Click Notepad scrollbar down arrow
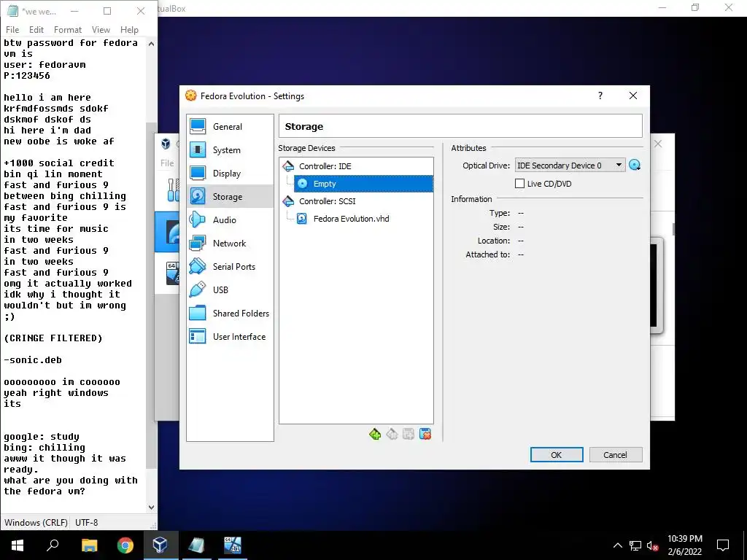The height and width of the screenshot is (560, 747). tap(151, 507)
